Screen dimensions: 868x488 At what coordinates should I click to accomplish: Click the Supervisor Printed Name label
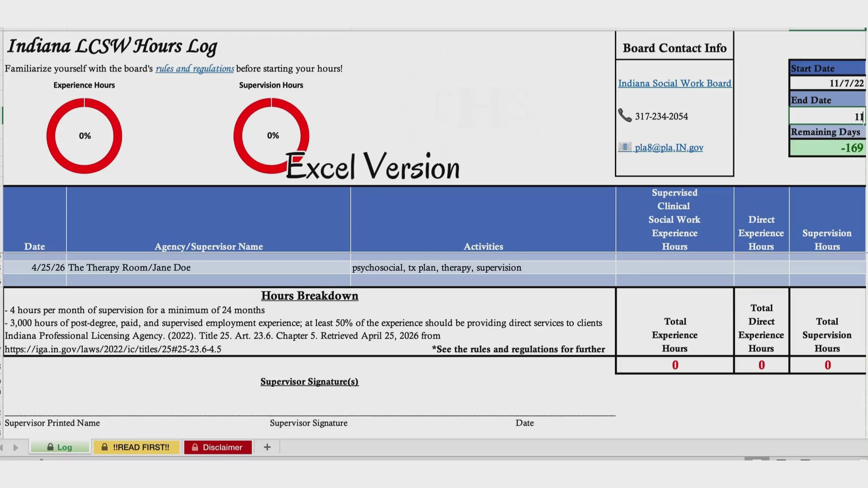click(52, 423)
